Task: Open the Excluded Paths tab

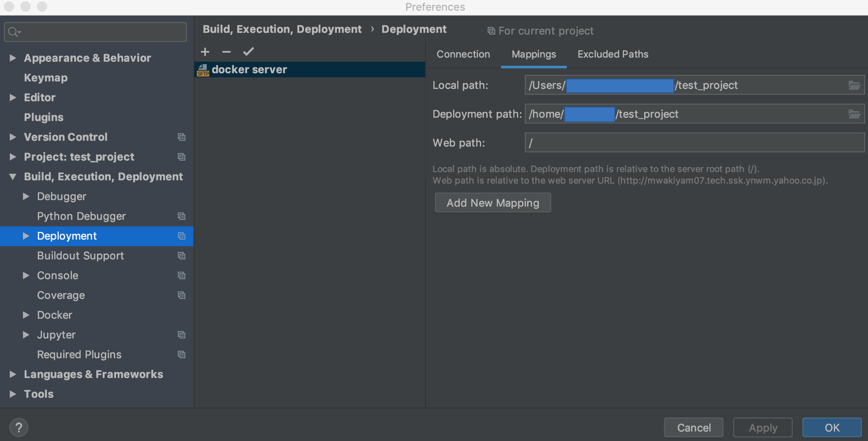Action: pyautogui.click(x=613, y=54)
